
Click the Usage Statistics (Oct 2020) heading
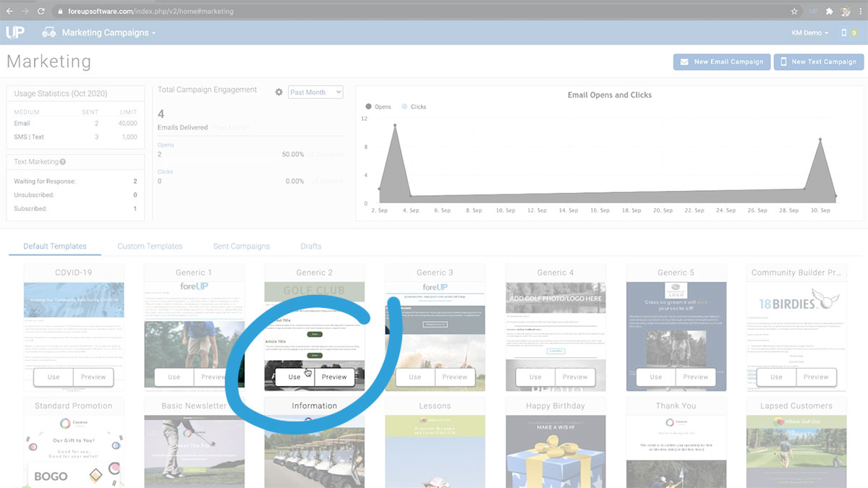[61, 94]
